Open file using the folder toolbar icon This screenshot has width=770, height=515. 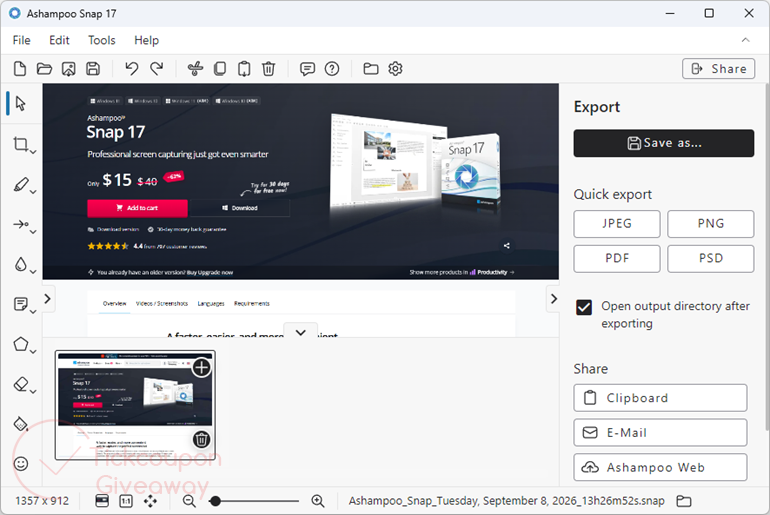pos(44,69)
